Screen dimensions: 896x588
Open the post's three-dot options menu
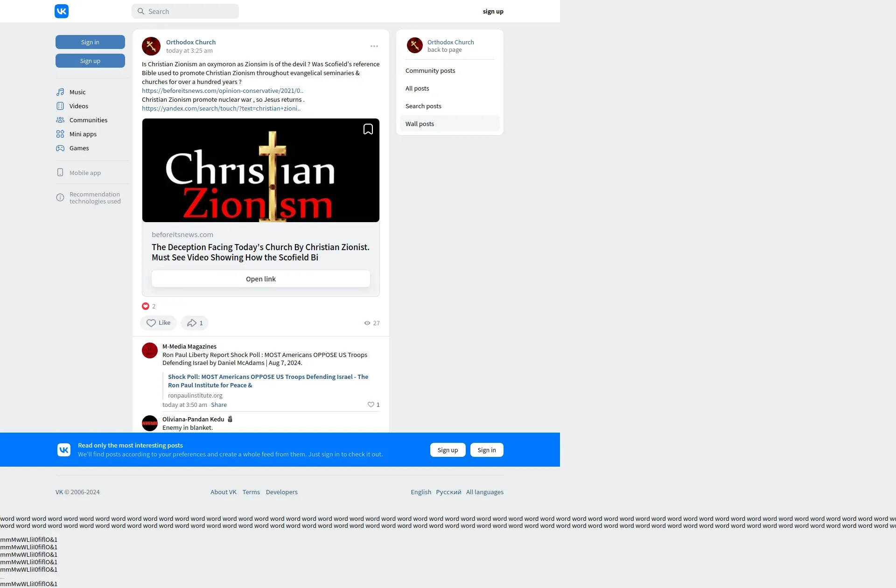(x=374, y=46)
